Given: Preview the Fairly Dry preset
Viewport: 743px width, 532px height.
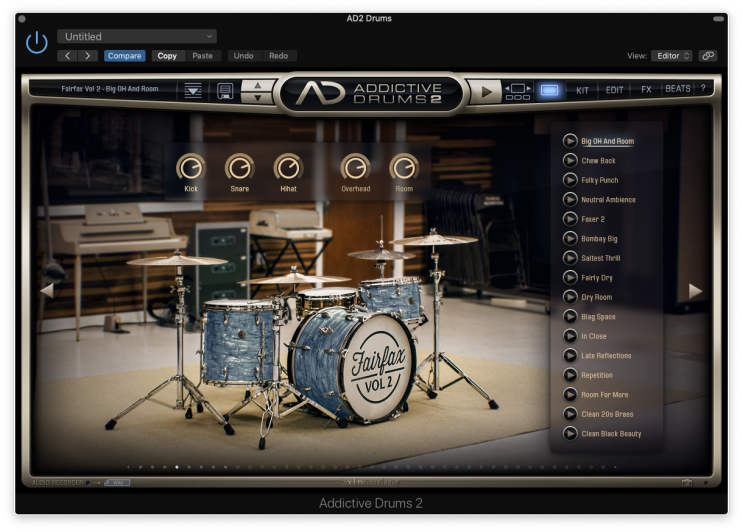Looking at the screenshot, I should tap(570, 277).
